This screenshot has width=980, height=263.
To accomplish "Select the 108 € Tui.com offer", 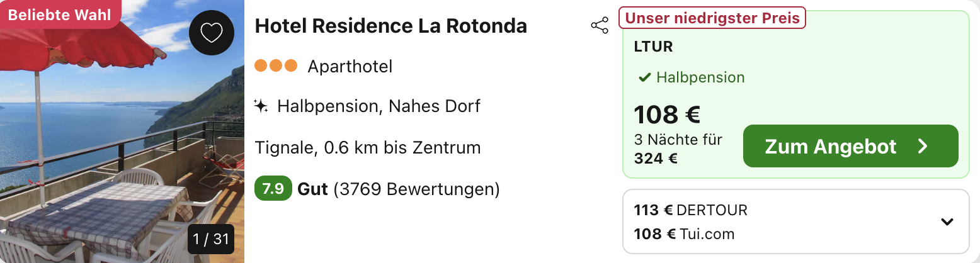I will (x=684, y=234).
